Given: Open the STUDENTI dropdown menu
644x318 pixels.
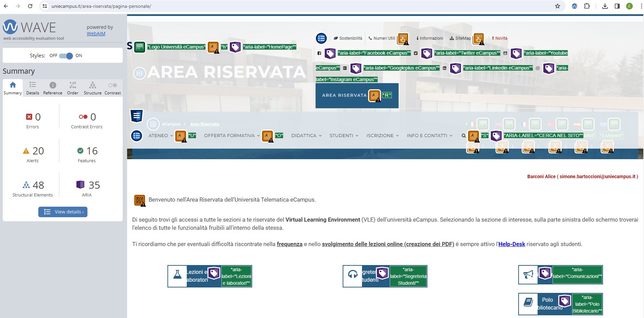Looking at the screenshot, I should click(344, 135).
